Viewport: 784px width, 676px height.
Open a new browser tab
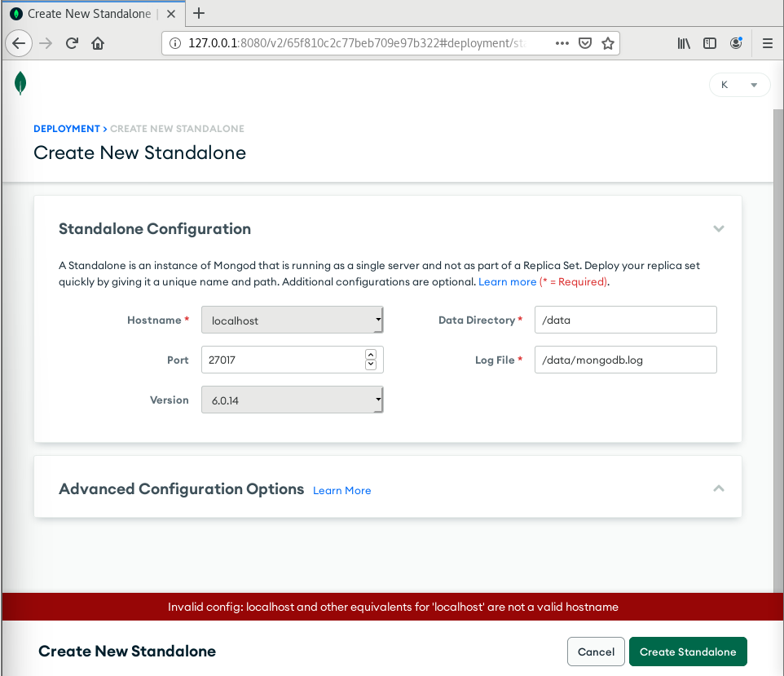pyautogui.click(x=199, y=13)
